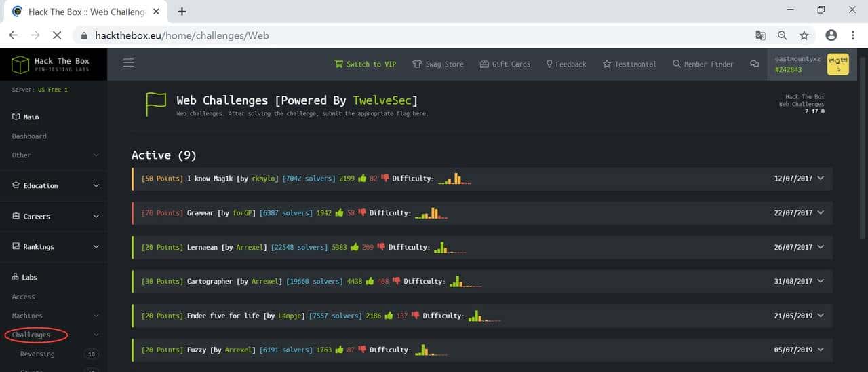Dislike the Emdee five for life challenge
The image size is (868, 372).
point(415,316)
